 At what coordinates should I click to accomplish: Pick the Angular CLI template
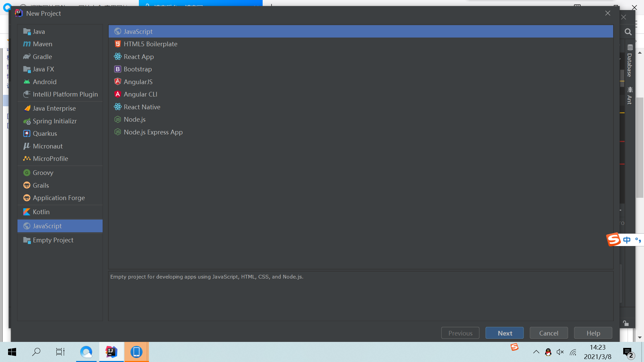[140, 94]
